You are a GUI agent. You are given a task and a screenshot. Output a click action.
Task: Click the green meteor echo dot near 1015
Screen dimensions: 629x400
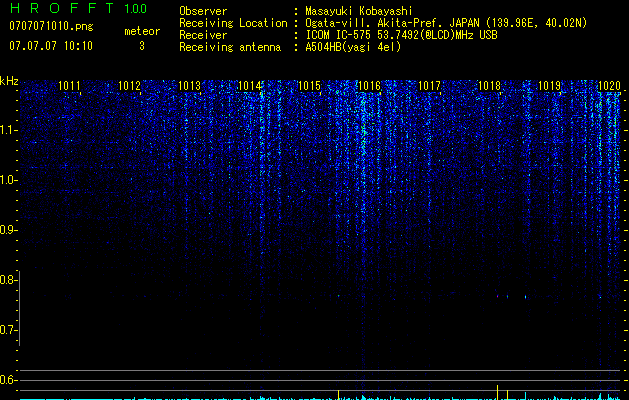click(x=339, y=296)
